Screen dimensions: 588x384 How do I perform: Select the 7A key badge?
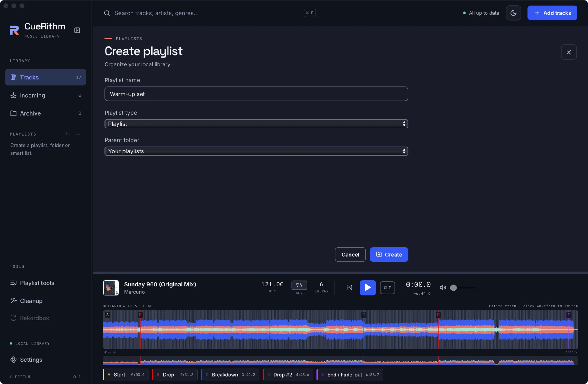pos(299,285)
